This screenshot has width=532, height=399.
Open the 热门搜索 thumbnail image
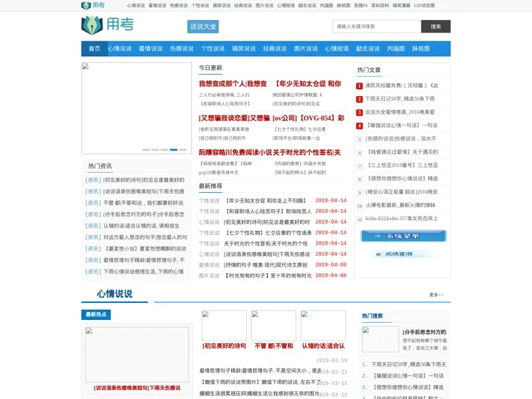[381, 339]
